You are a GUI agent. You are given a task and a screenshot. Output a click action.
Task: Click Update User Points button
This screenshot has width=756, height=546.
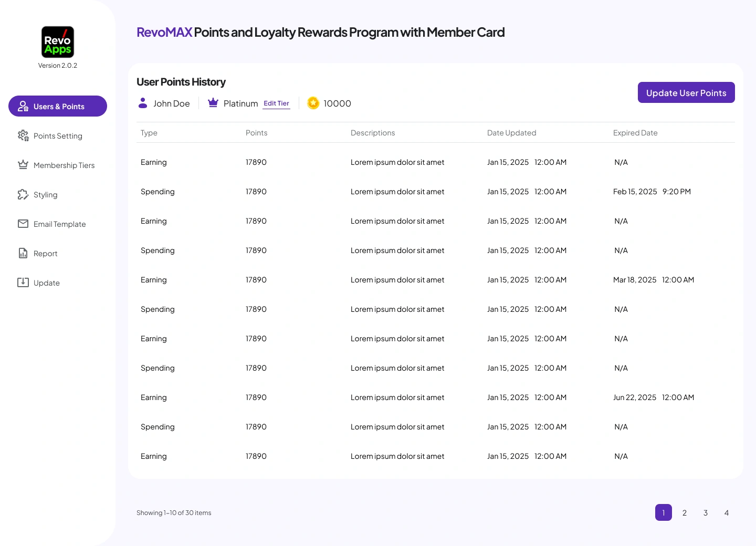[686, 92]
